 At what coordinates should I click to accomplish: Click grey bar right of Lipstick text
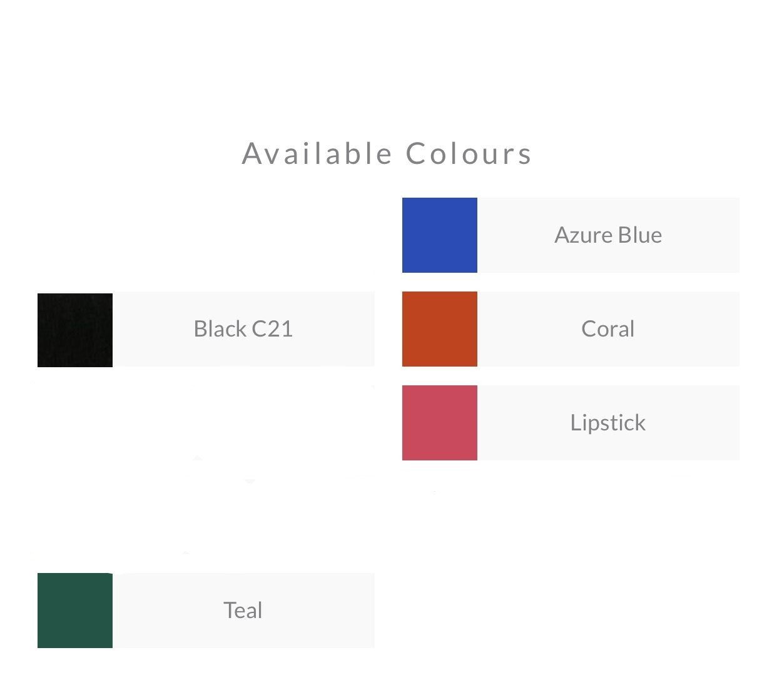coord(693,423)
